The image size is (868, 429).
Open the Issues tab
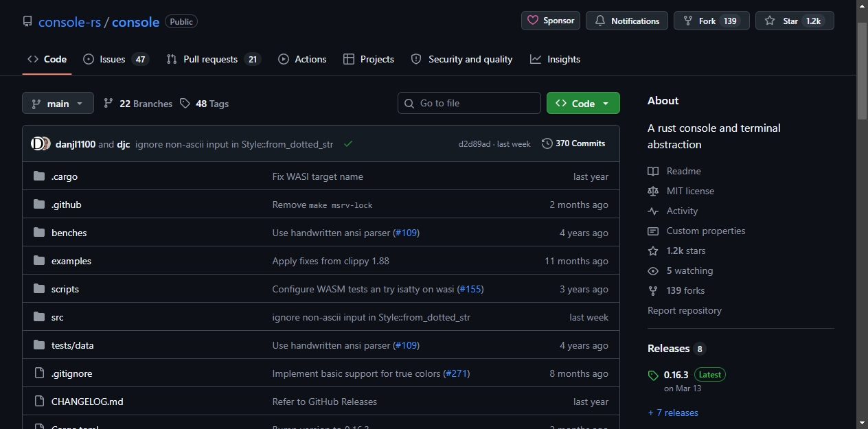pyautogui.click(x=115, y=59)
